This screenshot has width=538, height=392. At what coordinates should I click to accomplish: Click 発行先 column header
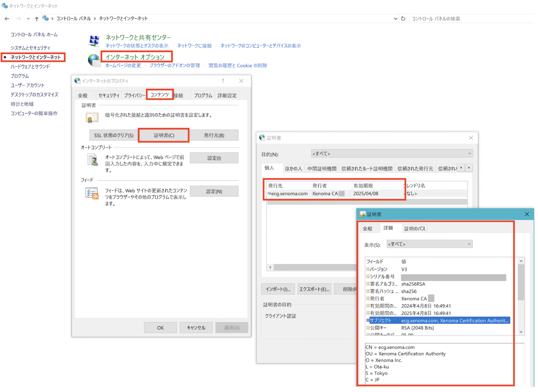[x=289, y=186]
